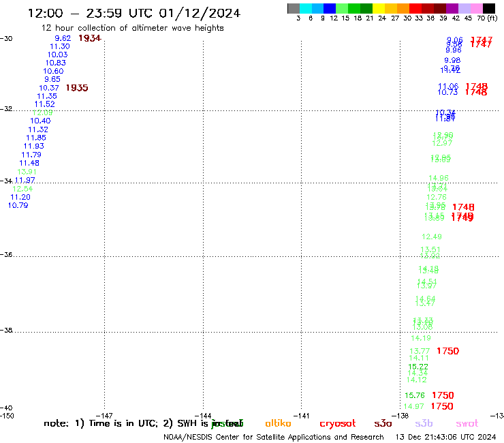Screen dimensions: 504x443
Task: Select the 9.62 wave height value
Action: pos(63,38)
